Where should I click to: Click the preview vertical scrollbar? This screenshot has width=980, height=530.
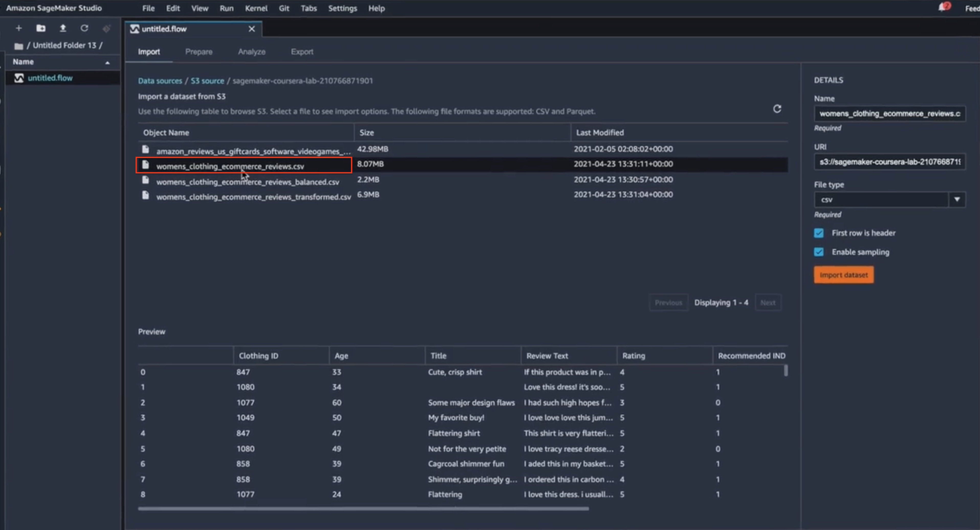point(786,370)
